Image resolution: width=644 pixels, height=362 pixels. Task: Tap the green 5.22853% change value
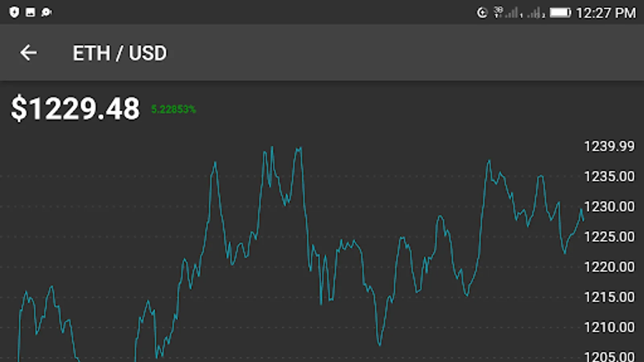tap(173, 109)
